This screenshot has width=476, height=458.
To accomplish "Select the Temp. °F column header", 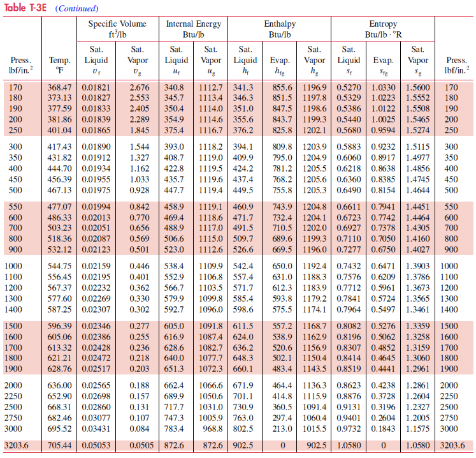I will coord(60,66).
